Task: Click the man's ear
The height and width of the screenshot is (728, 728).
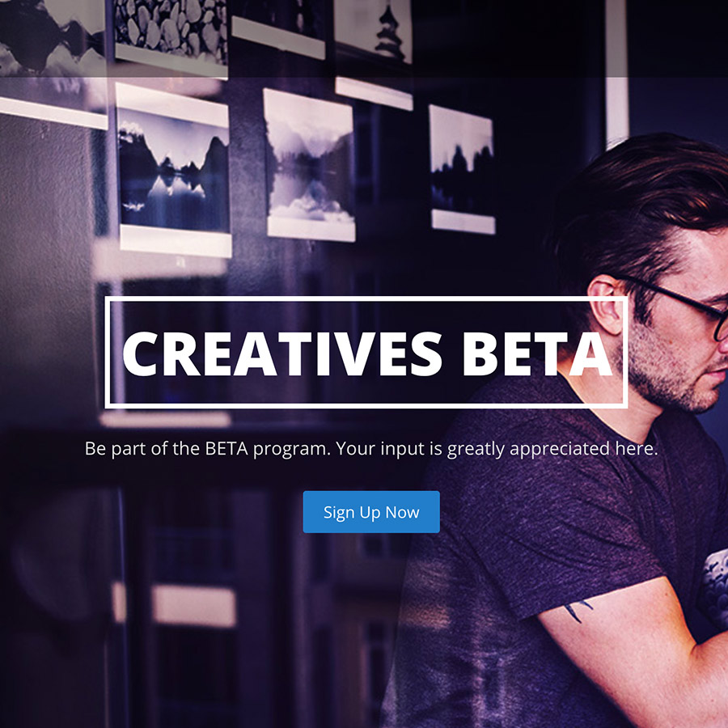Action: [606, 303]
